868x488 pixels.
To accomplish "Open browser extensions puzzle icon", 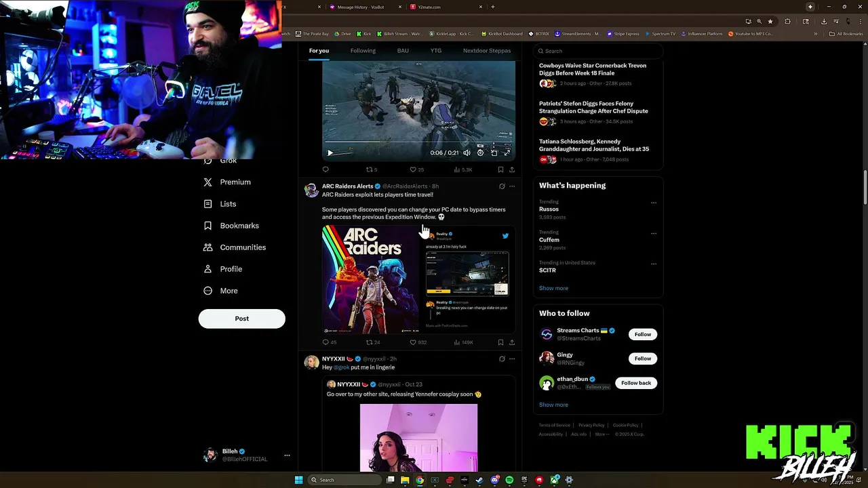I will tap(787, 21).
